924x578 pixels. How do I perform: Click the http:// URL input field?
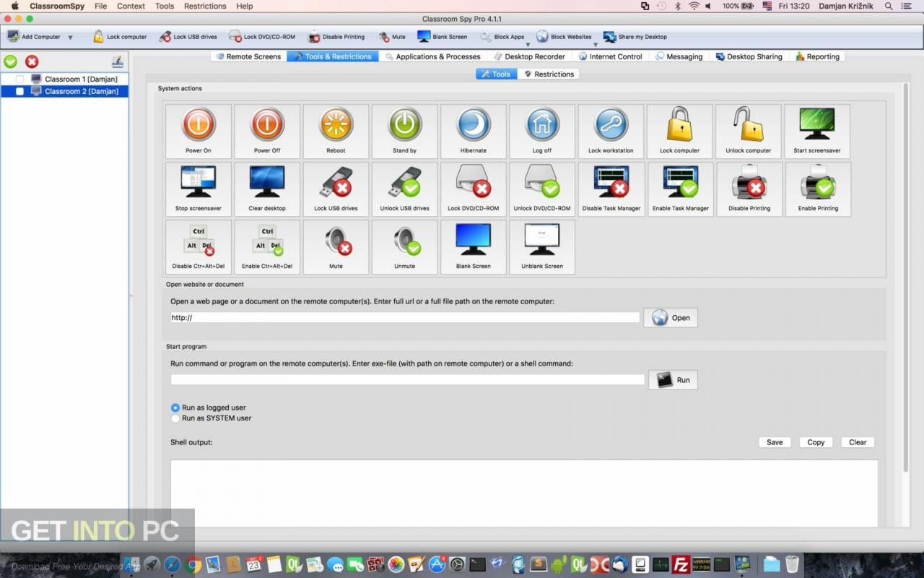(x=405, y=318)
